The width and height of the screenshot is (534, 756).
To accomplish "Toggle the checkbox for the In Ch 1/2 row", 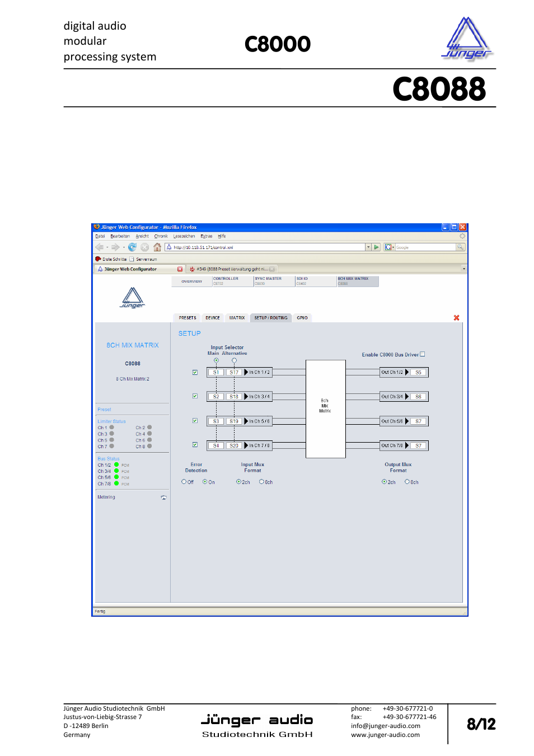I will tap(195, 372).
